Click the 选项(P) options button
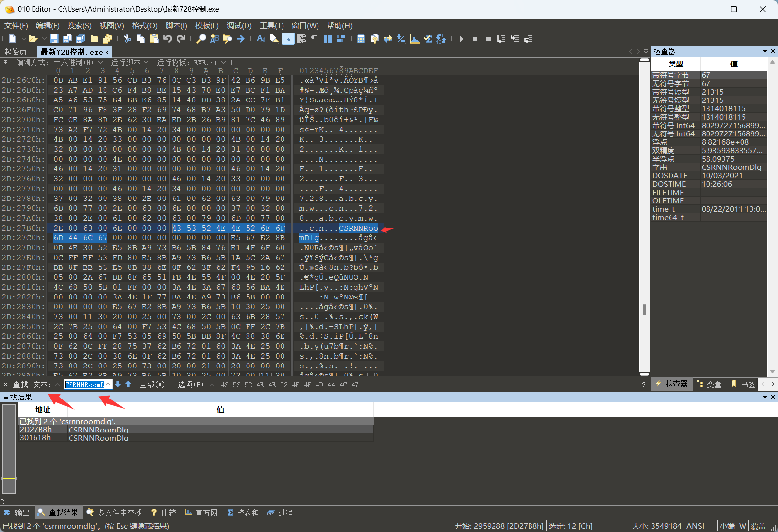The height and width of the screenshot is (532, 778). coord(190,384)
